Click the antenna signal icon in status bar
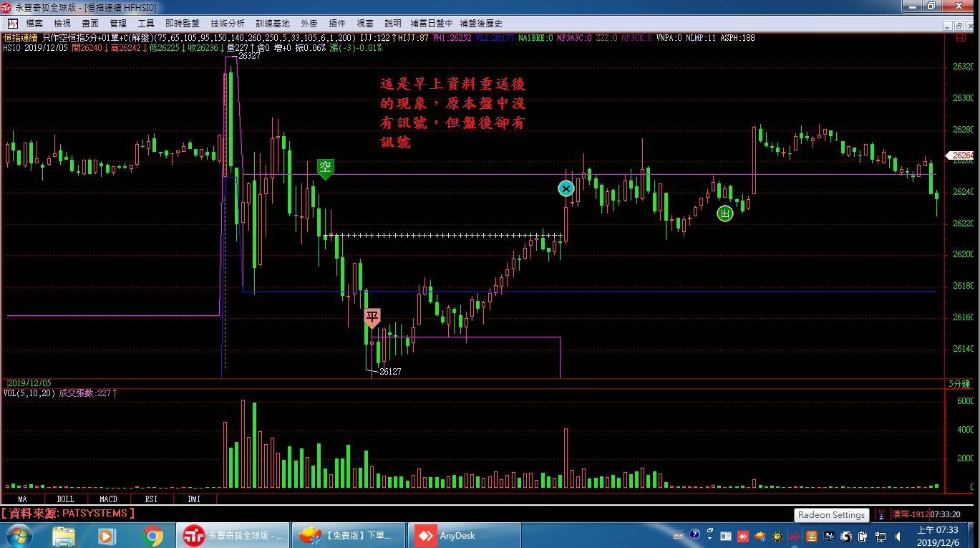The image size is (980, 548). click(x=883, y=514)
